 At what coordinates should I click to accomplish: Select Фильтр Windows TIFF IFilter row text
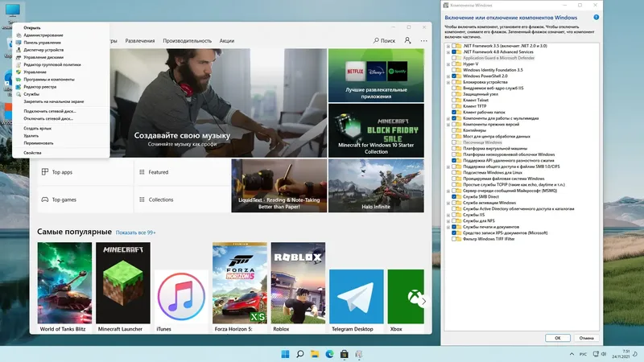click(x=489, y=239)
